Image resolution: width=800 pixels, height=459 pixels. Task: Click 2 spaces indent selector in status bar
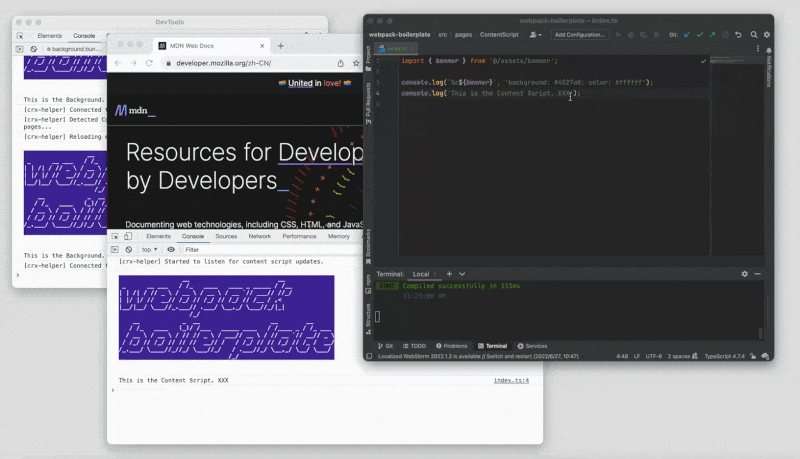(x=679, y=356)
